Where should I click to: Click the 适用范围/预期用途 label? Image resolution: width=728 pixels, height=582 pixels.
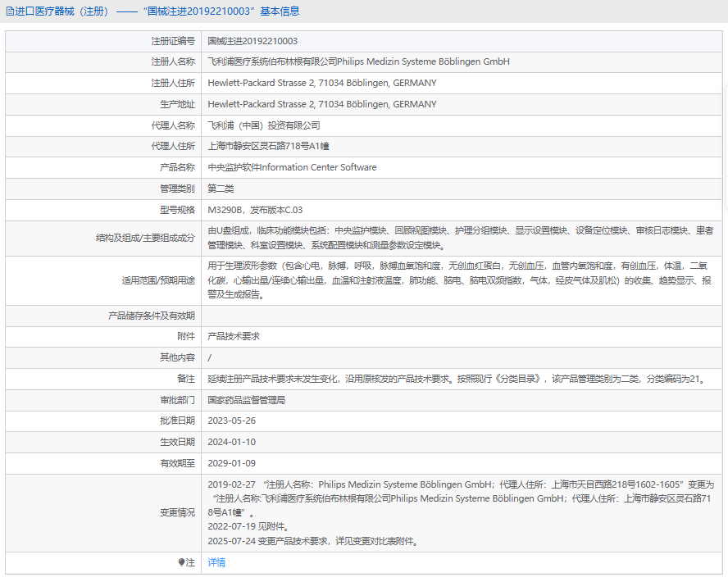[158, 280]
